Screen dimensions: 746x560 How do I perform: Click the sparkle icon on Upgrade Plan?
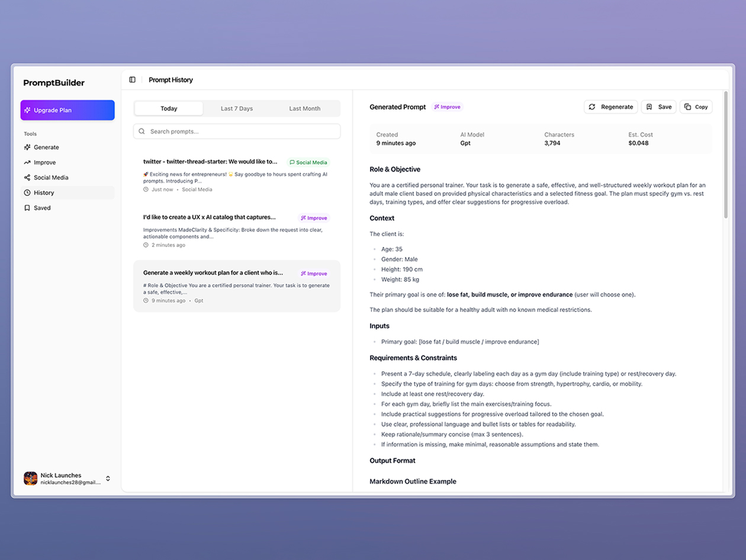27,110
